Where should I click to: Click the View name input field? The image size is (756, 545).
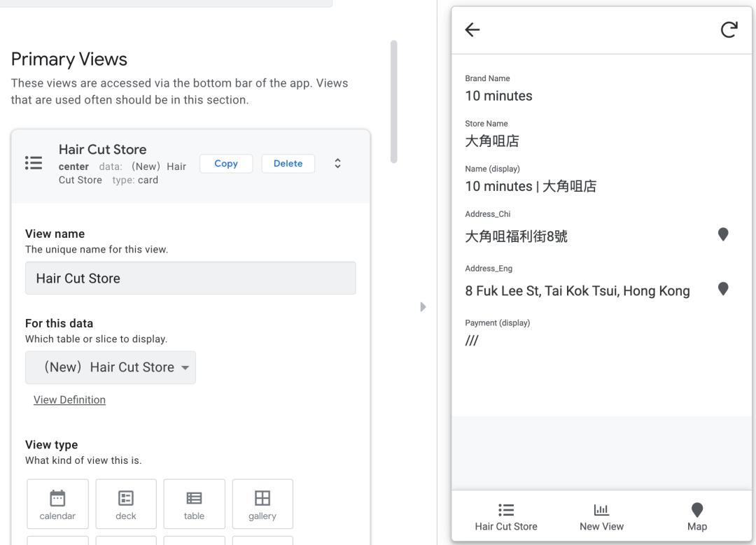click(190, 278)
